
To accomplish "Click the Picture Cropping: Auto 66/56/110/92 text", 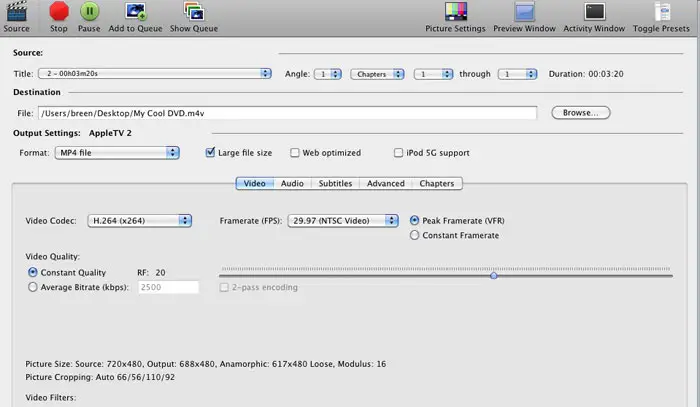I will click(x=100, y=377).
